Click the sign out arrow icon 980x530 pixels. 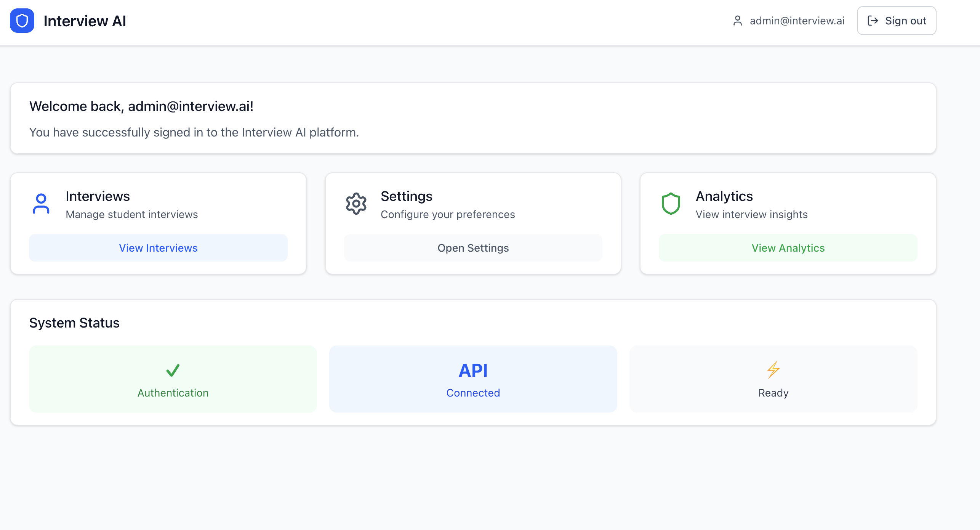[x=873, y=21]
